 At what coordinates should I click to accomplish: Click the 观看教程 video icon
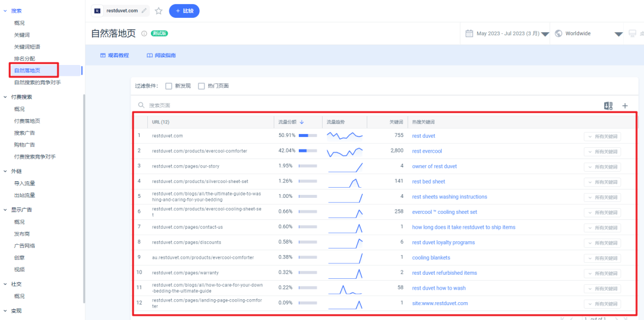click(103, 55)
